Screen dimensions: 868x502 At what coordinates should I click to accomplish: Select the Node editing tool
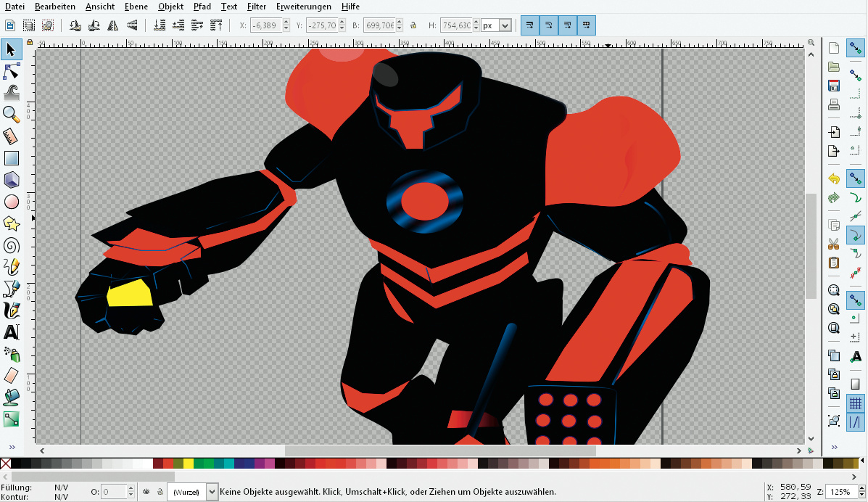(11, 71)
